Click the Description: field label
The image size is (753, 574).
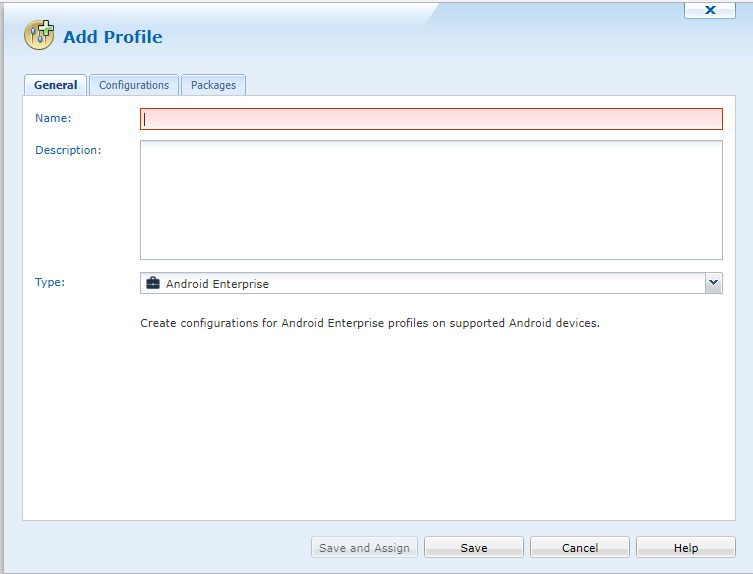(68, 150)
